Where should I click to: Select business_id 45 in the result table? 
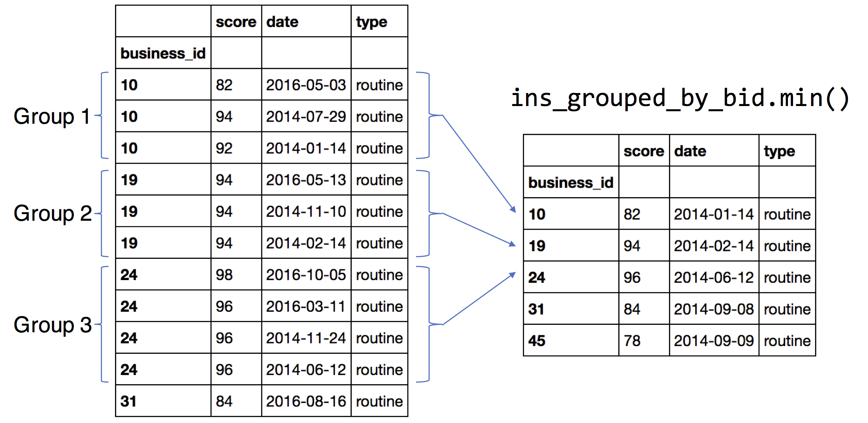[x=537, y=341]
